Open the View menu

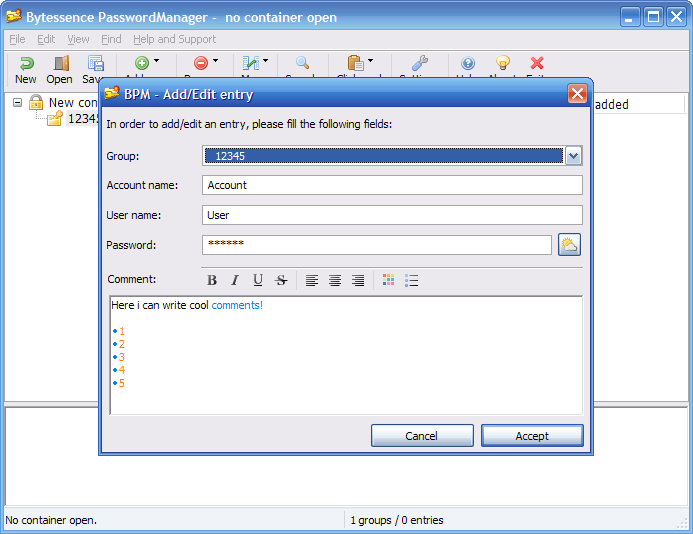(78, 39)
